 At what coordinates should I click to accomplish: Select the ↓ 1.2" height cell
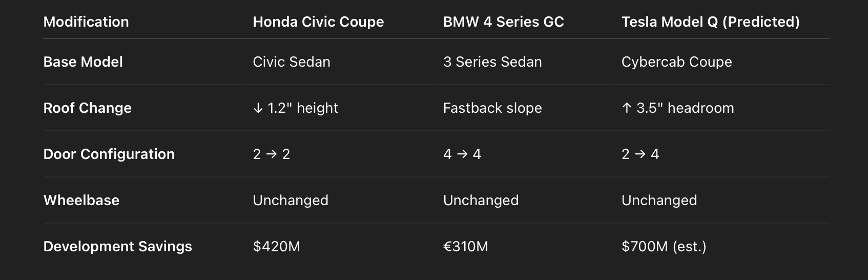click(x=296, y=108)
